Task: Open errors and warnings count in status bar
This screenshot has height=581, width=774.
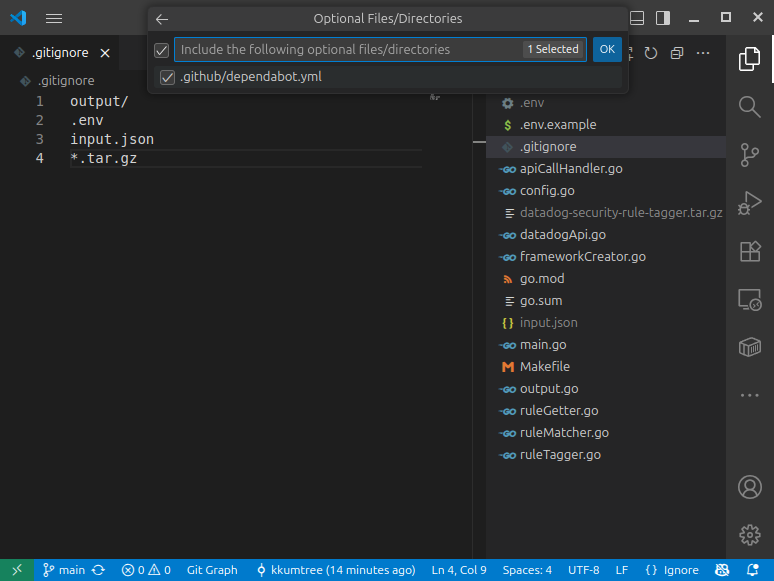Action: 146,570
